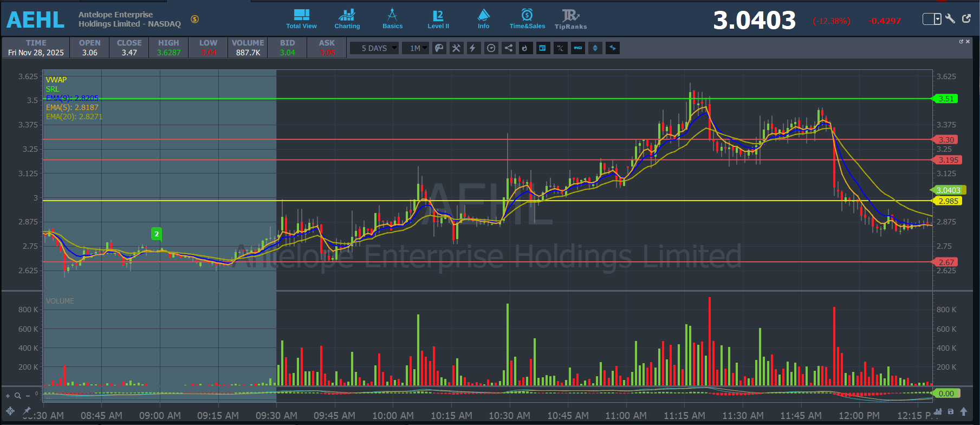Click the VOLUME pane label
Screen dimensions: 980x425
60,301
